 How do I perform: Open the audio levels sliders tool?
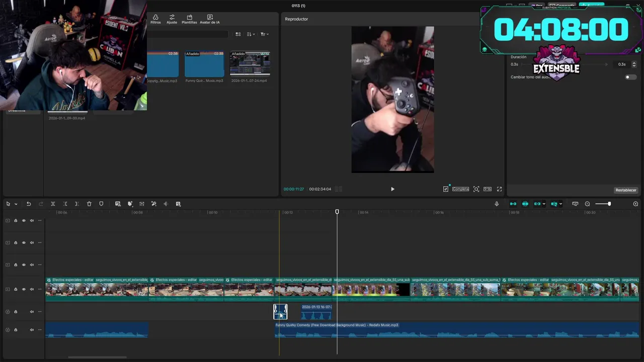pyautogui.click(x=142, y=204)
